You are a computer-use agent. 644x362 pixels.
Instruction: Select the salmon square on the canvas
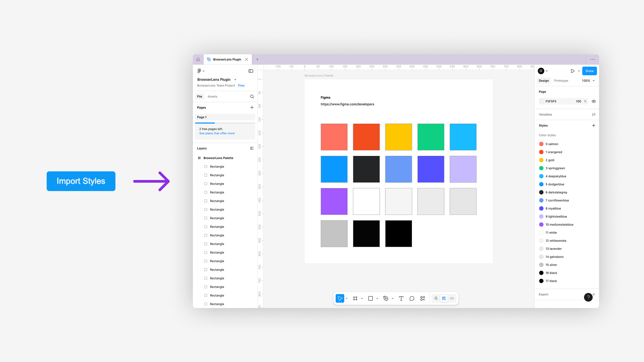334,137
